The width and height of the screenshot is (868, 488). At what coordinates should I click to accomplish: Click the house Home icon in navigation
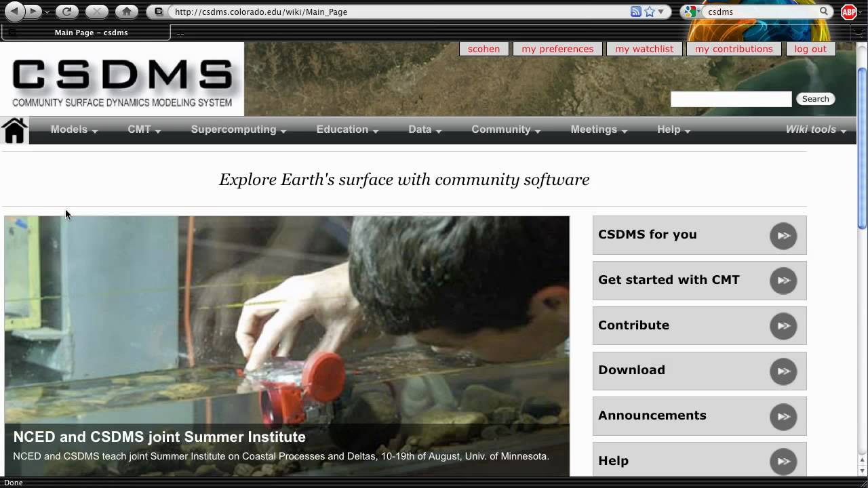[x=14, y=130]
